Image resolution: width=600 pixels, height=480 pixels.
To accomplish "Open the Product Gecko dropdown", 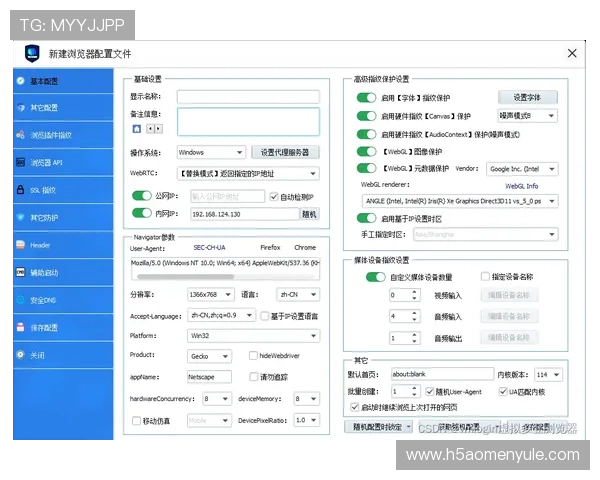I will click(209, 356).
